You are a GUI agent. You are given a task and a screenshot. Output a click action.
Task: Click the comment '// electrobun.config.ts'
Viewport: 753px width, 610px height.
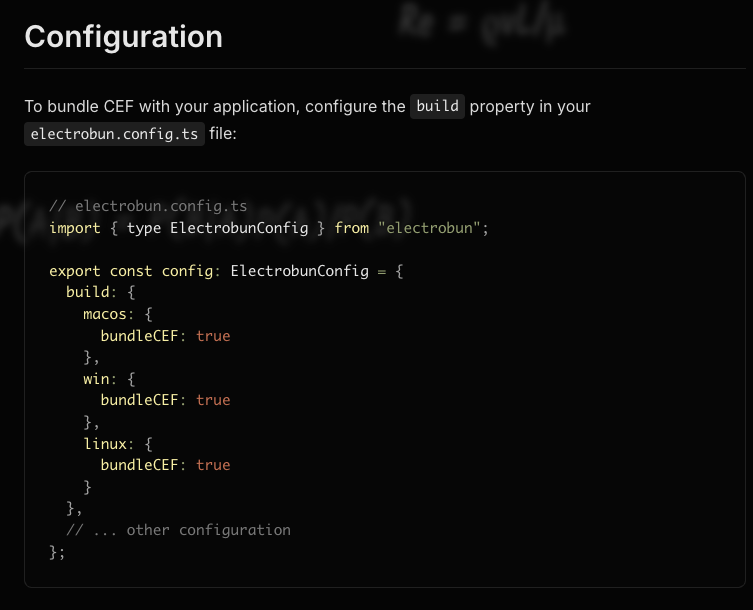point(148,206)
